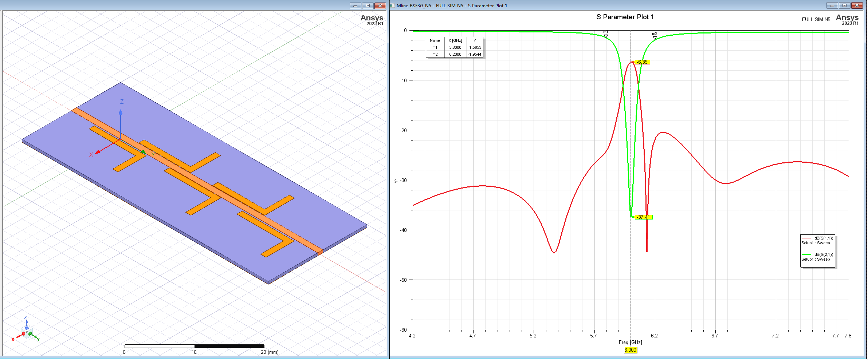
Task: Click the 'FULL SIM N5' design label
Action: click(x=816, y=19)
